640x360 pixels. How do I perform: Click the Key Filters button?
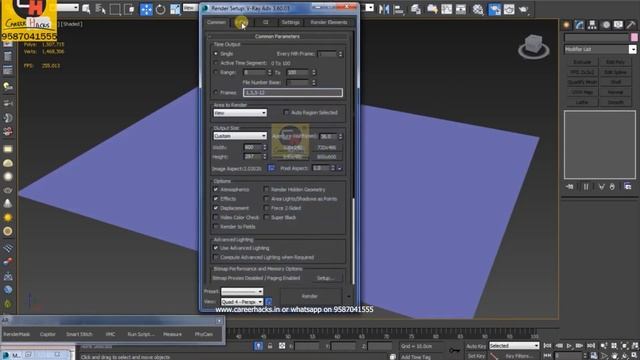tap(519, 356)
